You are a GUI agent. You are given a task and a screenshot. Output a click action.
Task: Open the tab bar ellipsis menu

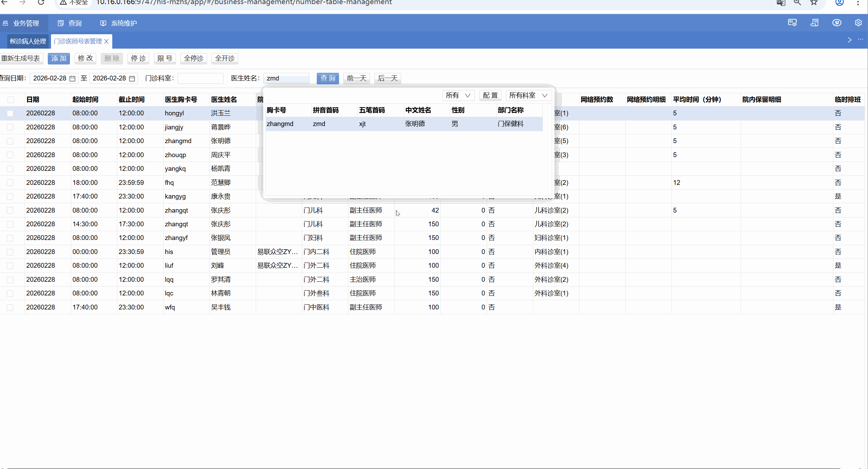point(860,40)
